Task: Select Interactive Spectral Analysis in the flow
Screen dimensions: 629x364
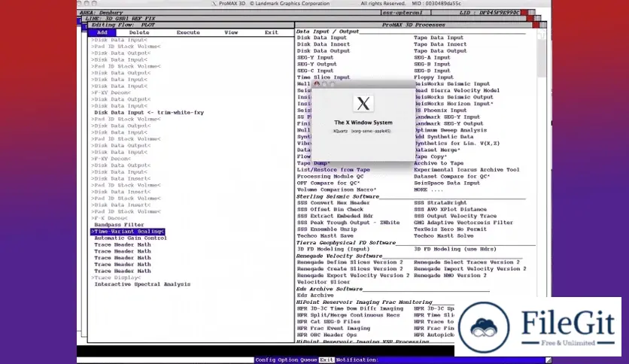Action: pyautogui.click(x=142, y=284)
